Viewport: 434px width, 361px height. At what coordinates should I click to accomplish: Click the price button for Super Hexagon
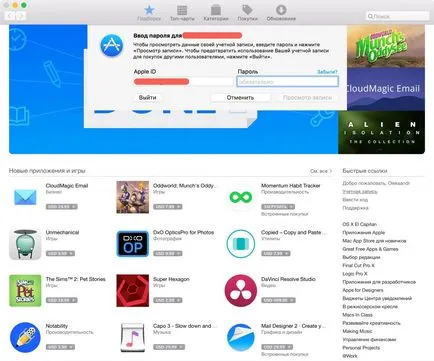click(168, 300)
